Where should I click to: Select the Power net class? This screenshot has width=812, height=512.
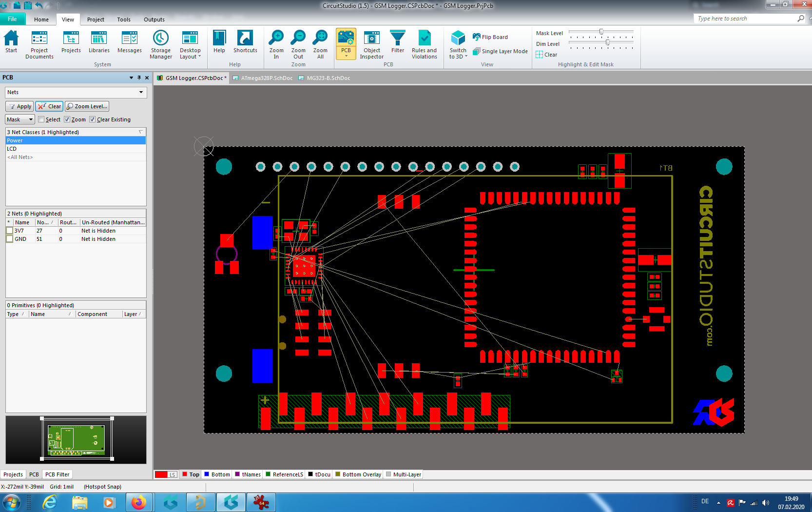(x=76, y=140)
